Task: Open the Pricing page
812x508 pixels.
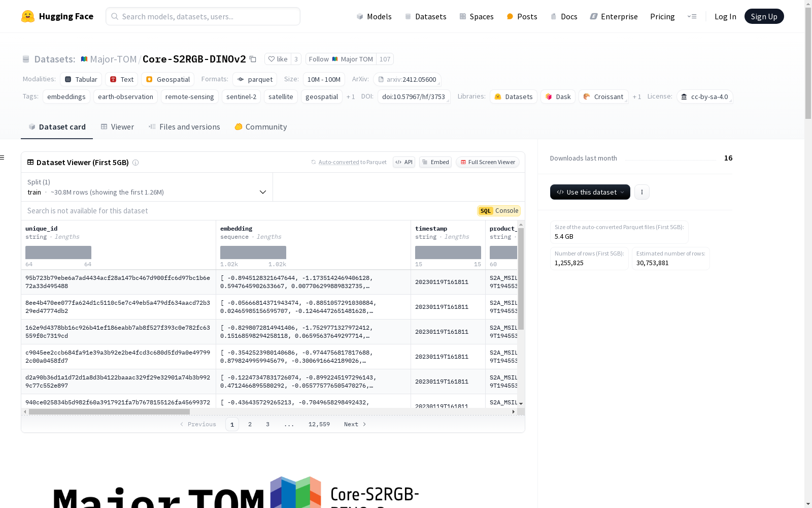Action: coord(662,16)
